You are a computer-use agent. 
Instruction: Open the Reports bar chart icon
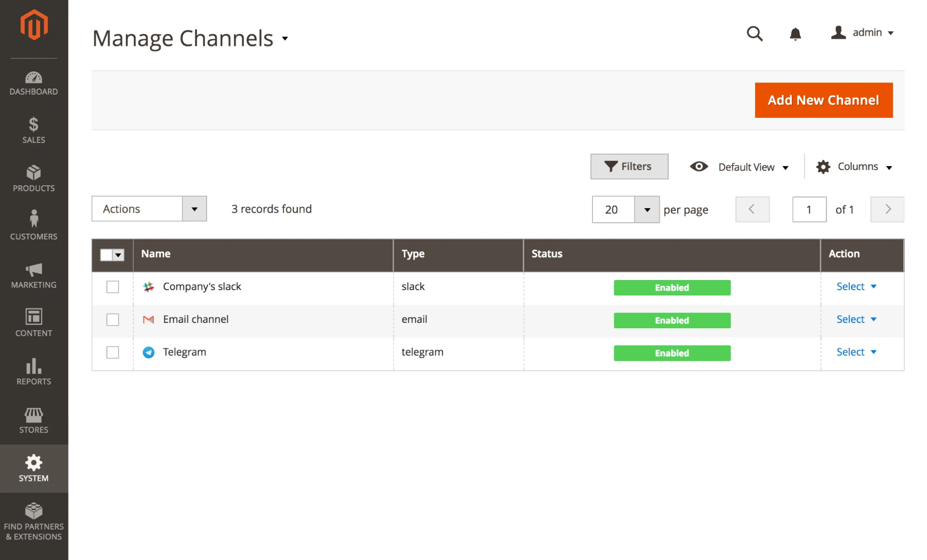point(34,366)
